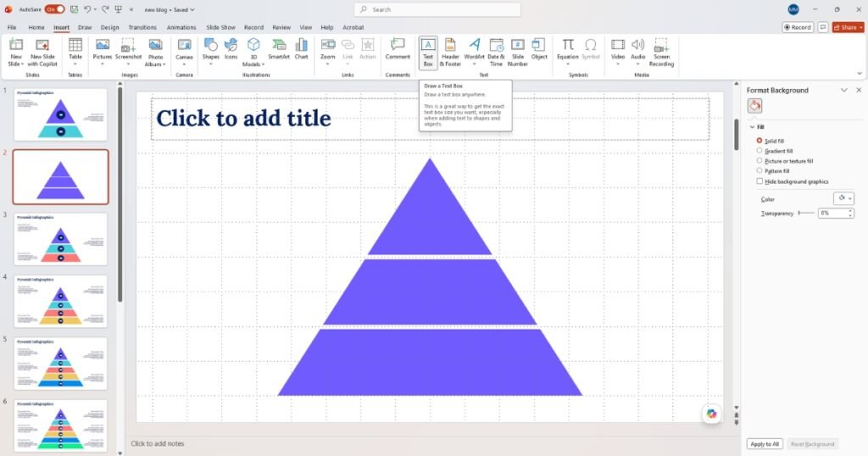Select the Text Box tool
The image size is (868, 456).
coord(428,52)
